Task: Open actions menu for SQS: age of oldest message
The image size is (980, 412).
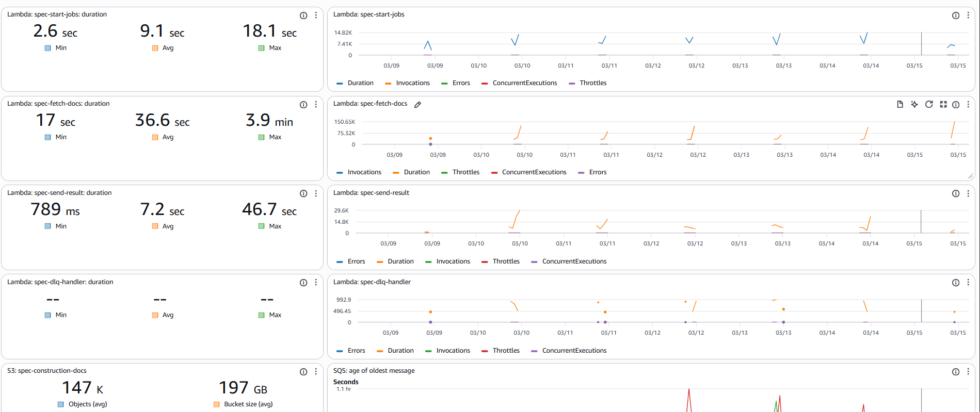Action: click(968, 372)
